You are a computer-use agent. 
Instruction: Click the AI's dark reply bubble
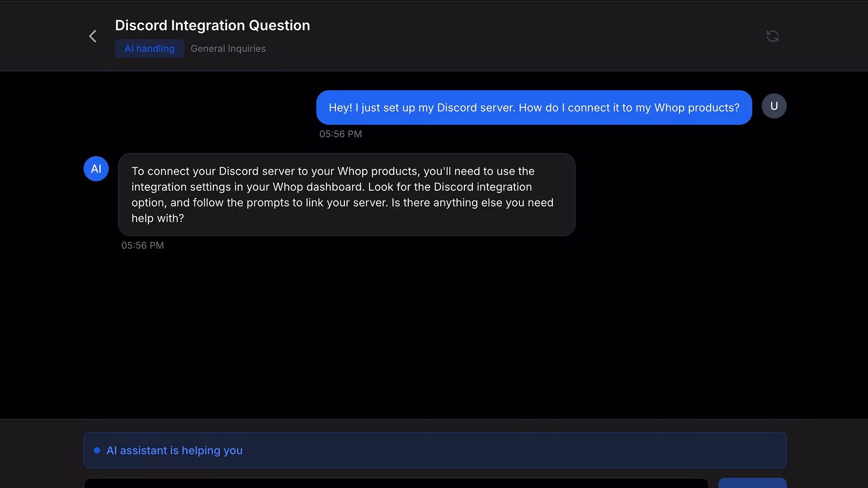(x=346, y=194)
